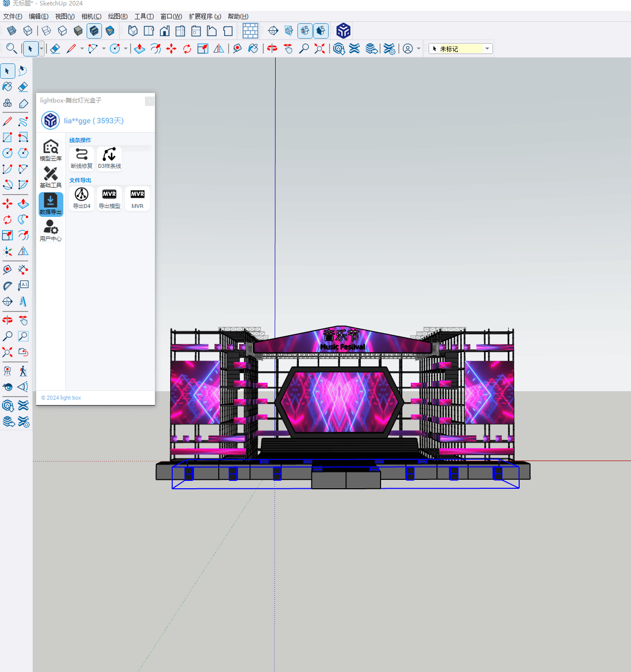631x672 pixels.
Task: Open the 相机 menu
Action: pyautogui.click(x=91, y=16)
